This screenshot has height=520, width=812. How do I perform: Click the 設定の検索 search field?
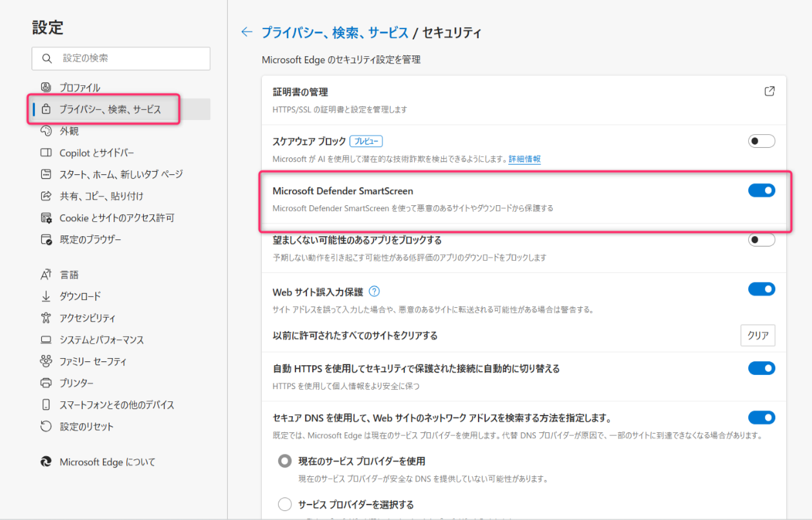121,58
